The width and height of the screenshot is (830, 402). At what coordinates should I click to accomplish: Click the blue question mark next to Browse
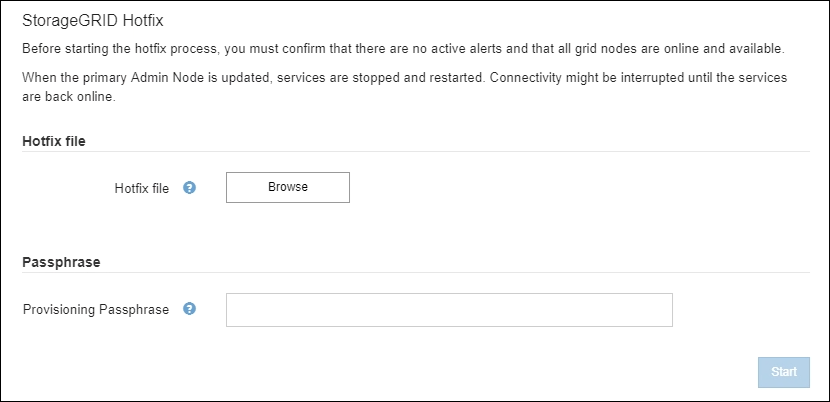[189, 187]
